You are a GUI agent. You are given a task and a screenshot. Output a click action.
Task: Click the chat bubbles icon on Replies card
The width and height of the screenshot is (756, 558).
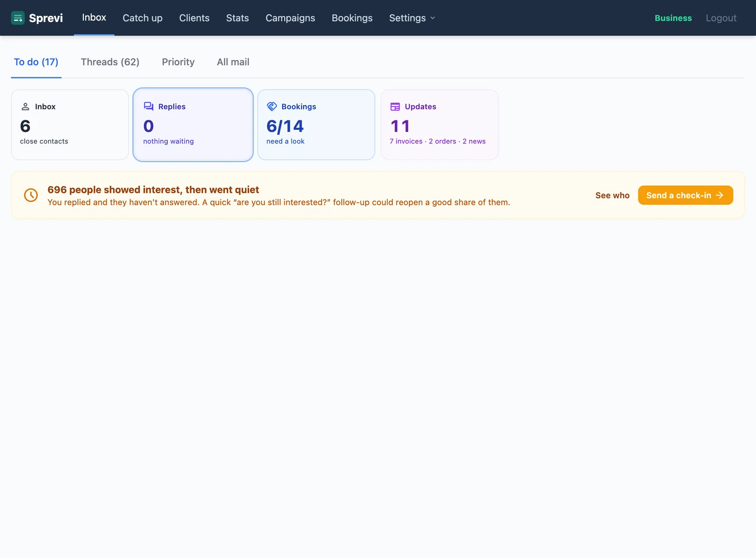[x=148, y=106]
